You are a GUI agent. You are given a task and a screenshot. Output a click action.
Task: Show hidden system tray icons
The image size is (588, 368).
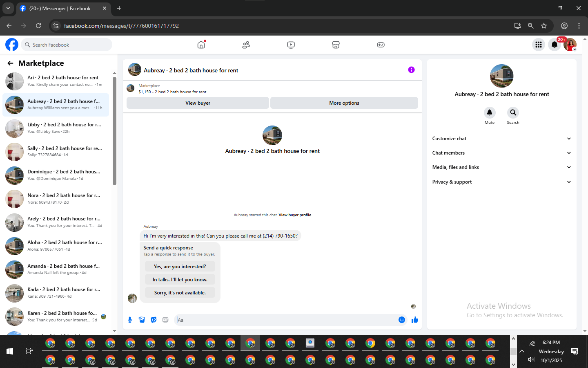(522, 351)
